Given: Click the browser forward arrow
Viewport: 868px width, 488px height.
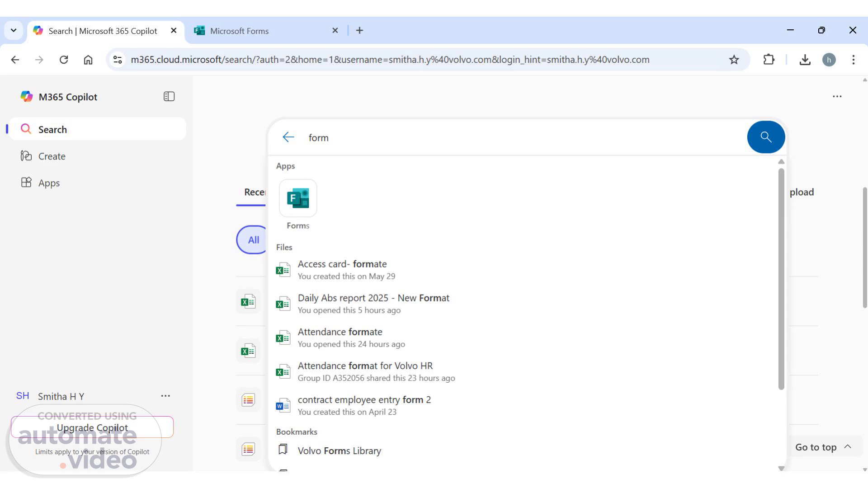Looking at the screenshot, I should click(39, 60).
